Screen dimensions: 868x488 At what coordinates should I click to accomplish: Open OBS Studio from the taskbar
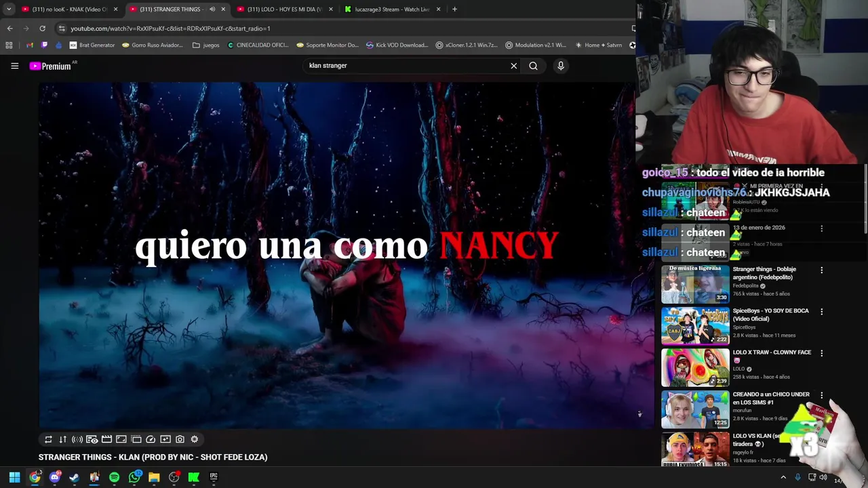tap(174, 477)
